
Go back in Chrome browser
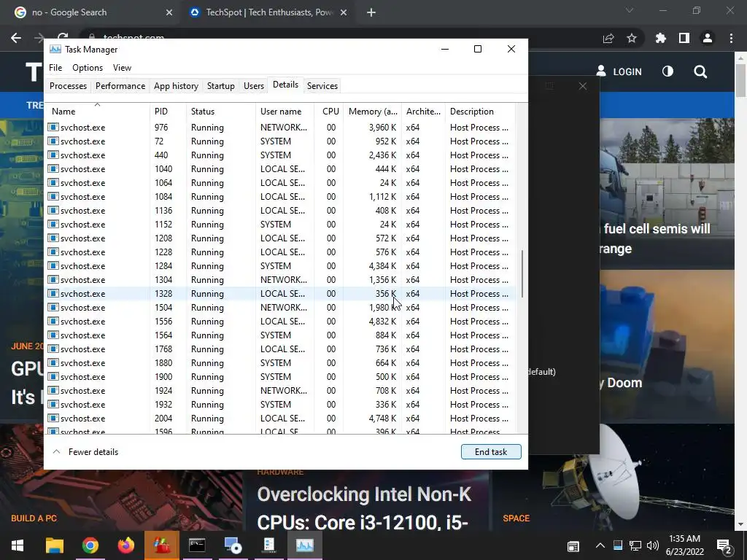[x=16, y=38]
